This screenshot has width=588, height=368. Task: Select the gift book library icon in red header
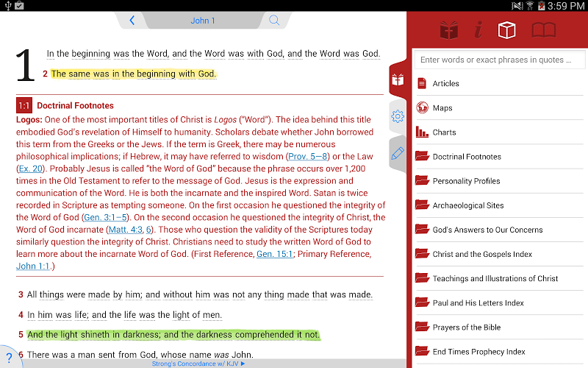[449, 30]
